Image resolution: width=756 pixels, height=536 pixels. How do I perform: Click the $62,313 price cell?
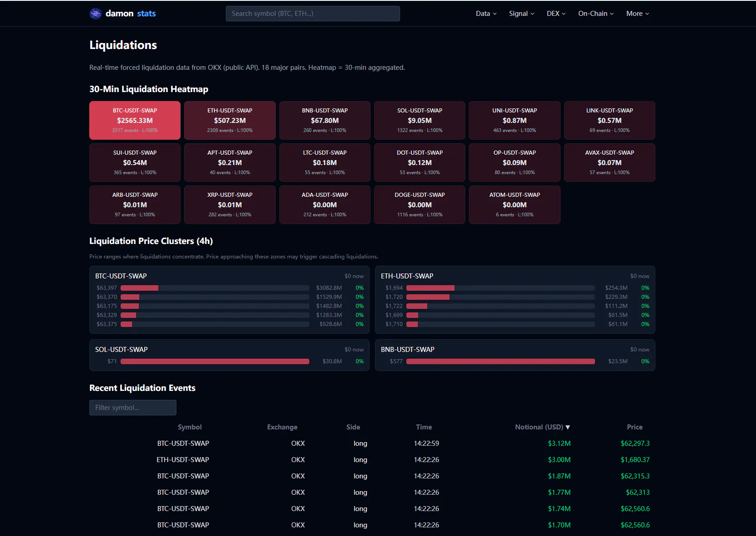(x=638, y=492)
